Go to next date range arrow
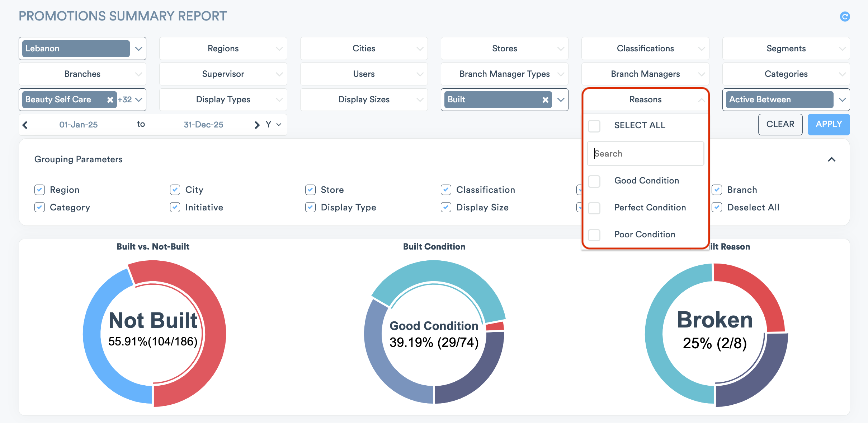 257,125
